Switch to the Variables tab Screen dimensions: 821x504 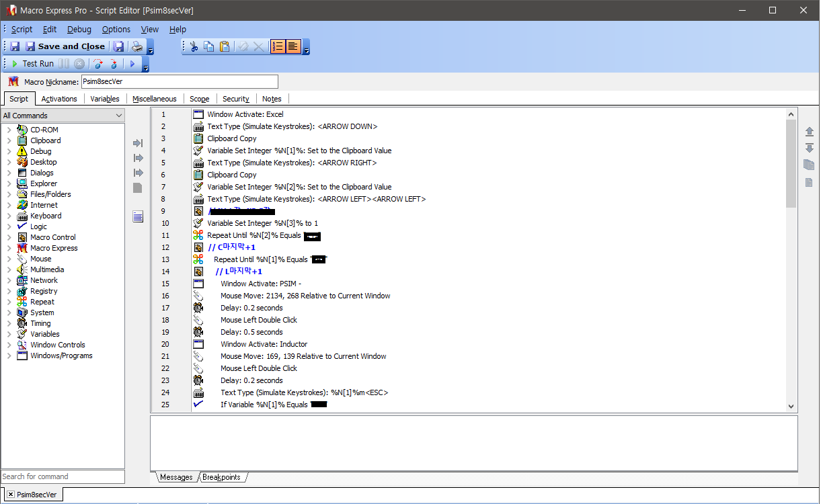(x=105, y=99)
